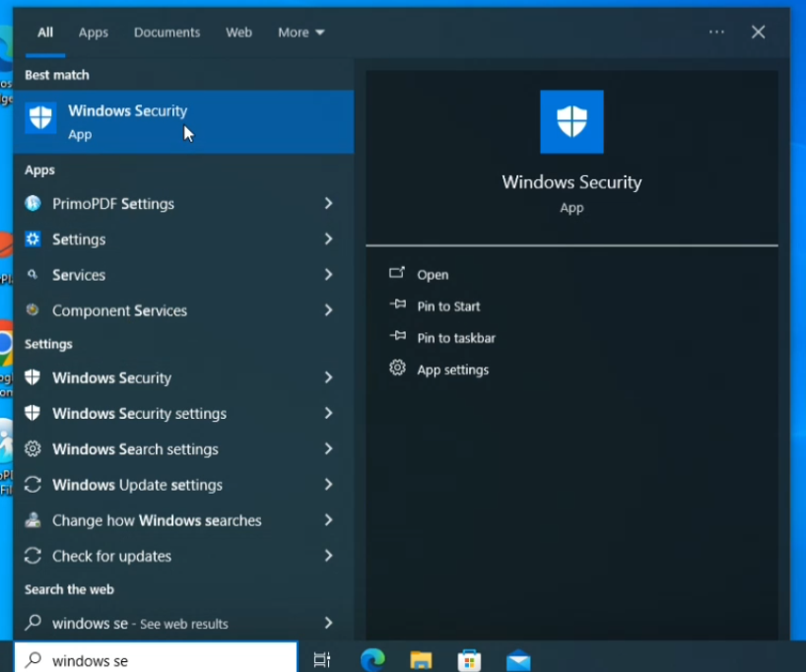This screenshot has height=672, width=806.
Task: Open the Mail app from taskbar
Action: point(518,660)
